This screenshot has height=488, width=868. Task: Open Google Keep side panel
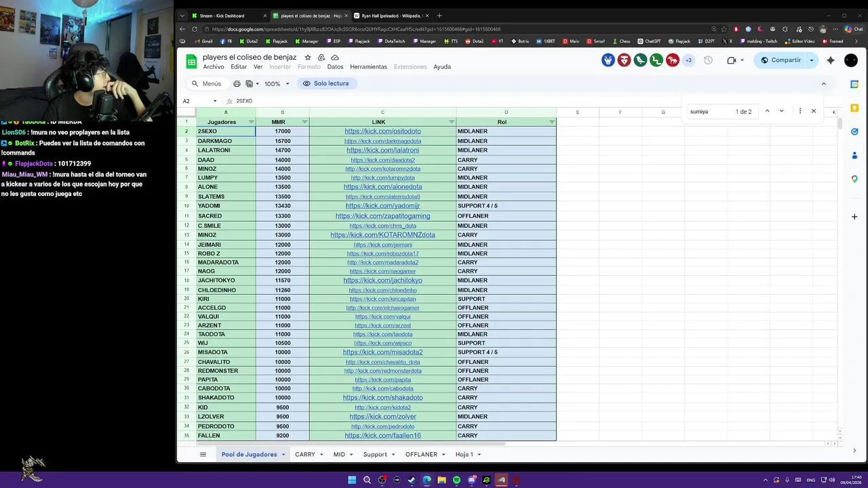pos(854,108)
